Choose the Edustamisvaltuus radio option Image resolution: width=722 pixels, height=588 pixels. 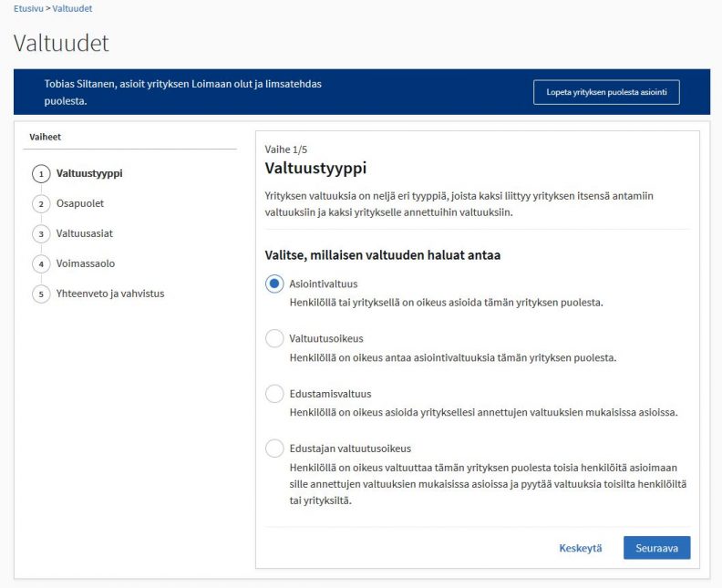coord(274,394)
